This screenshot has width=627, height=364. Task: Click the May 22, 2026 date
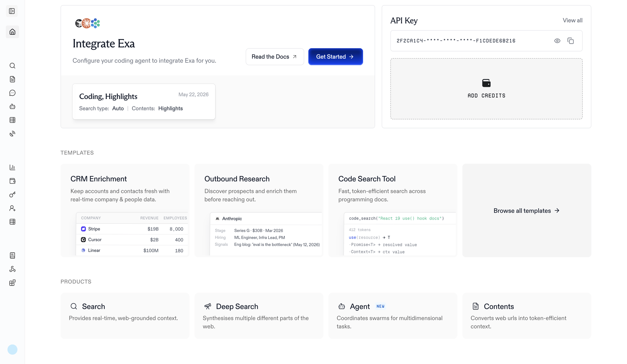point(193,94)
